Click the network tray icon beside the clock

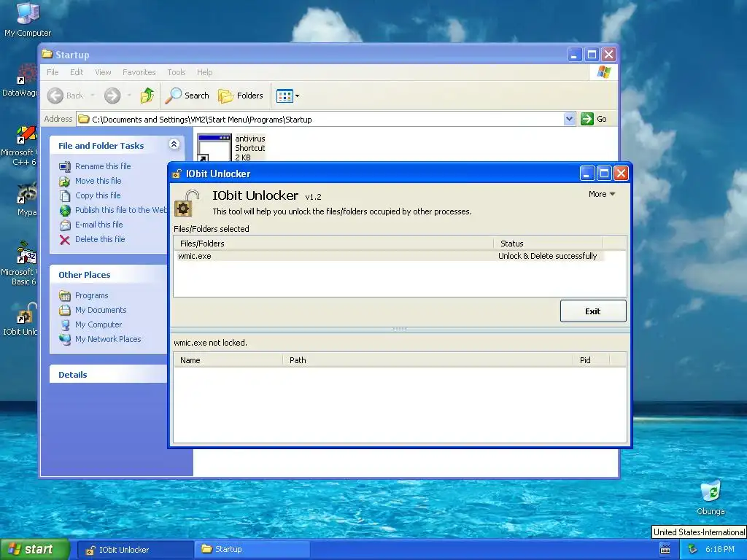tap(693, 550)
